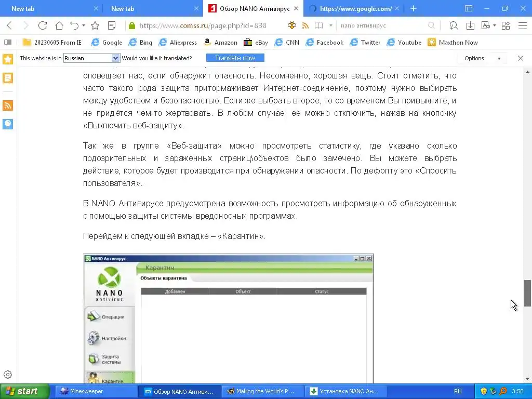Image resolution: width=532 pixels, height=399 pixels.
Task: Open sidebar settings gear icon
Action: pos(8,375)
